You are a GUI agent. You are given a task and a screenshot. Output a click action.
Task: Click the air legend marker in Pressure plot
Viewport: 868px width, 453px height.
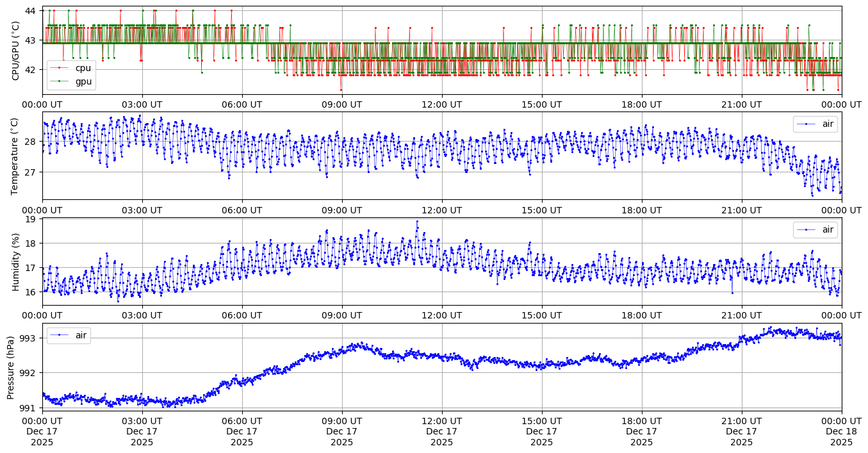[60, 335]
